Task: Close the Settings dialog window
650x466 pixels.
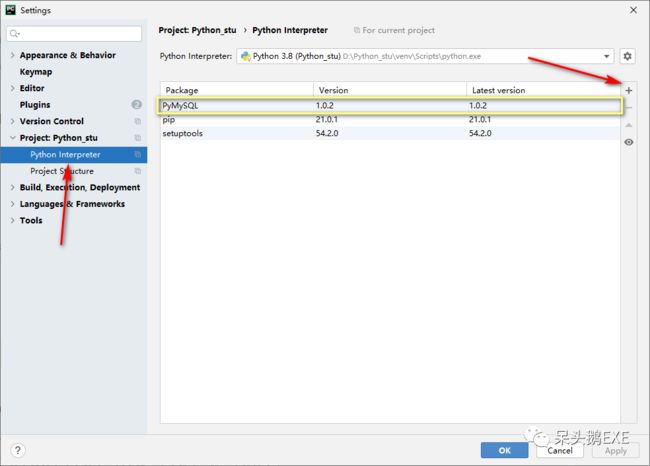Action: (x=633, y=10)
